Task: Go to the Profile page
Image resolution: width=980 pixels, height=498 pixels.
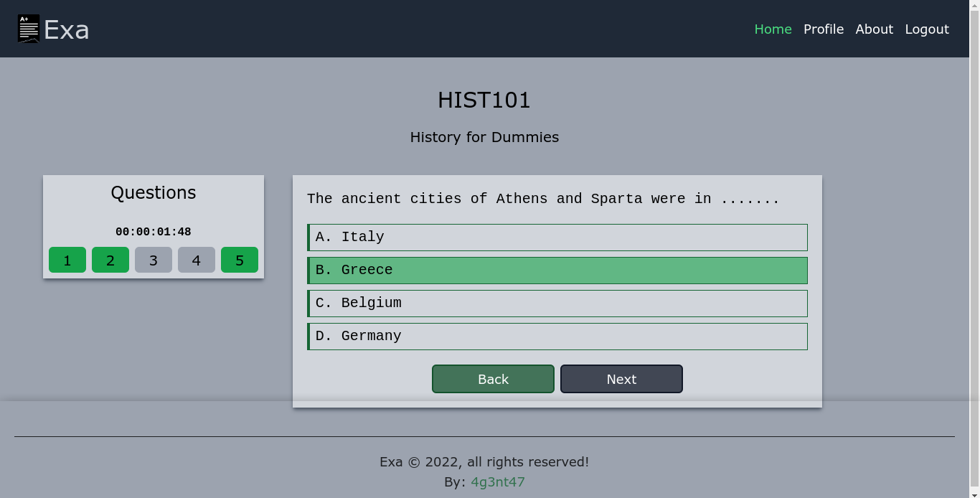Action: [823, 29]
